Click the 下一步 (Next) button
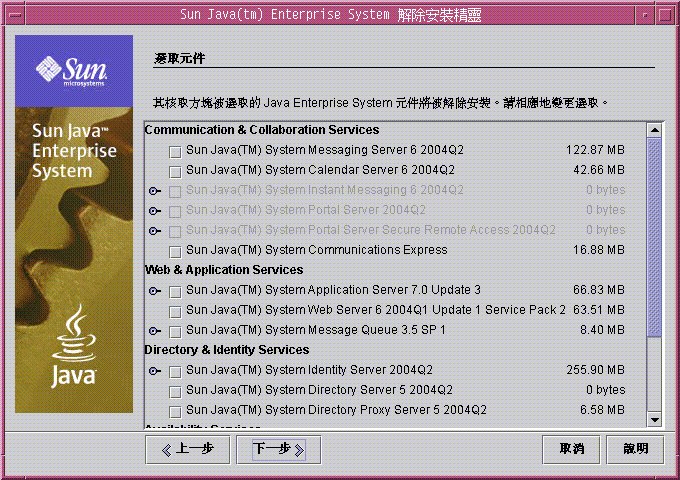680x480 pixels. [278, 450]
